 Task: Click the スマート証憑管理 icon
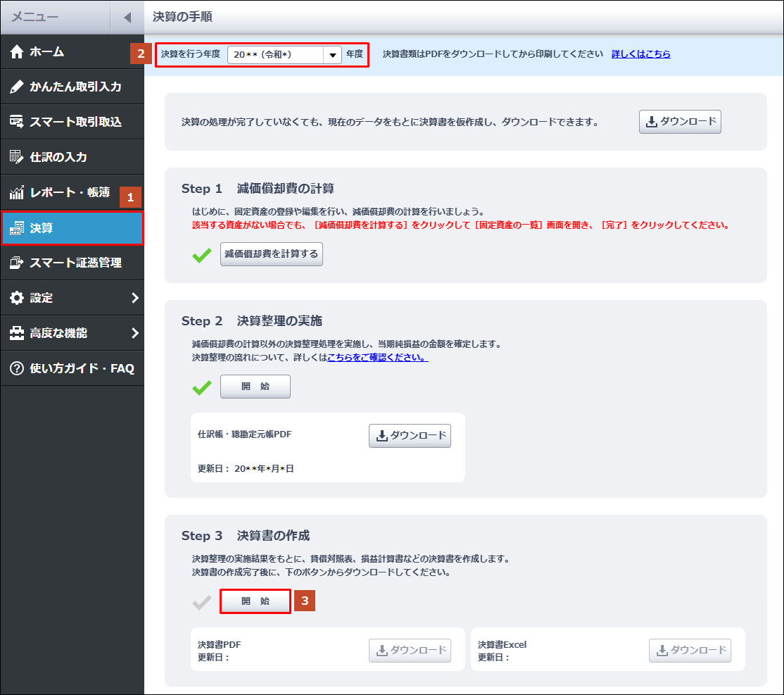point(17,263)
